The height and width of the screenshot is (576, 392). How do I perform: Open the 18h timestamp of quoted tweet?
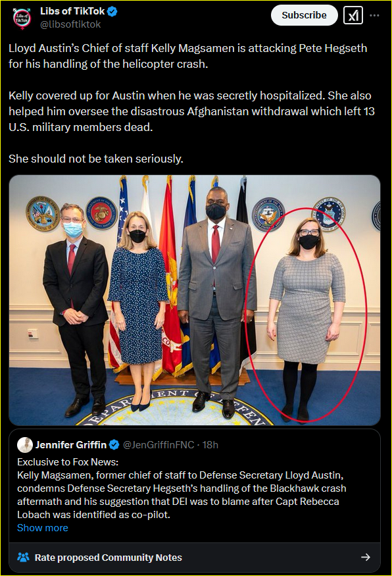click(x=210, y=445)
